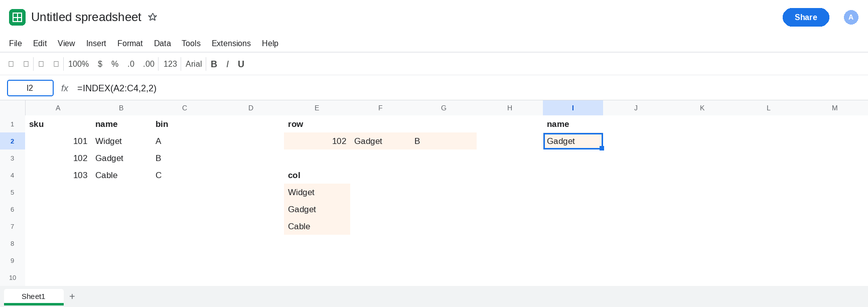Star the Untitled spreadsheet

(x=153, y=17)
